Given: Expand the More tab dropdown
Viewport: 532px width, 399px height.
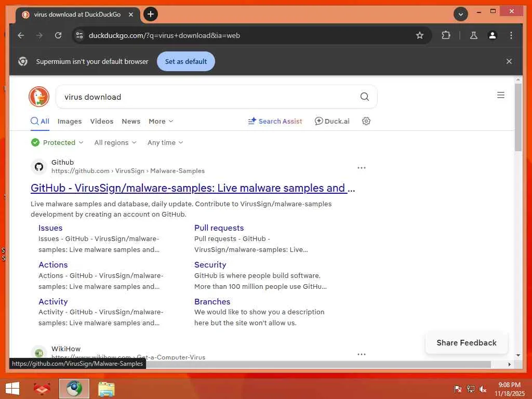Looking at the screenshot, I should click(161, 122).
